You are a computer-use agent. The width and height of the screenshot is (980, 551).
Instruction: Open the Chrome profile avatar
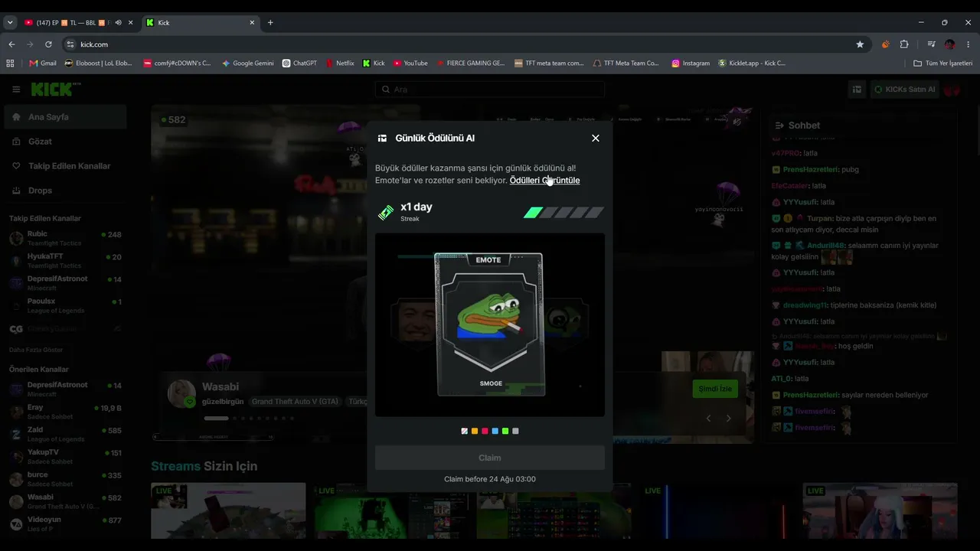950,44
